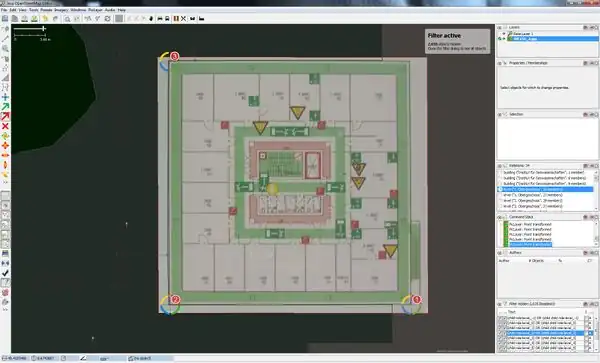Click the magnifier search icon in toolbar

click(67, 18)
